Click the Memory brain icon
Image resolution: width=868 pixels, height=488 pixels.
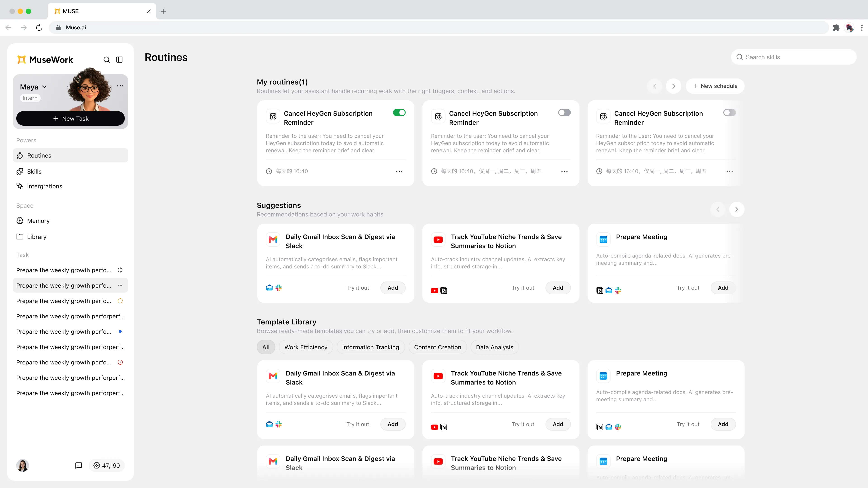point(20,221)
